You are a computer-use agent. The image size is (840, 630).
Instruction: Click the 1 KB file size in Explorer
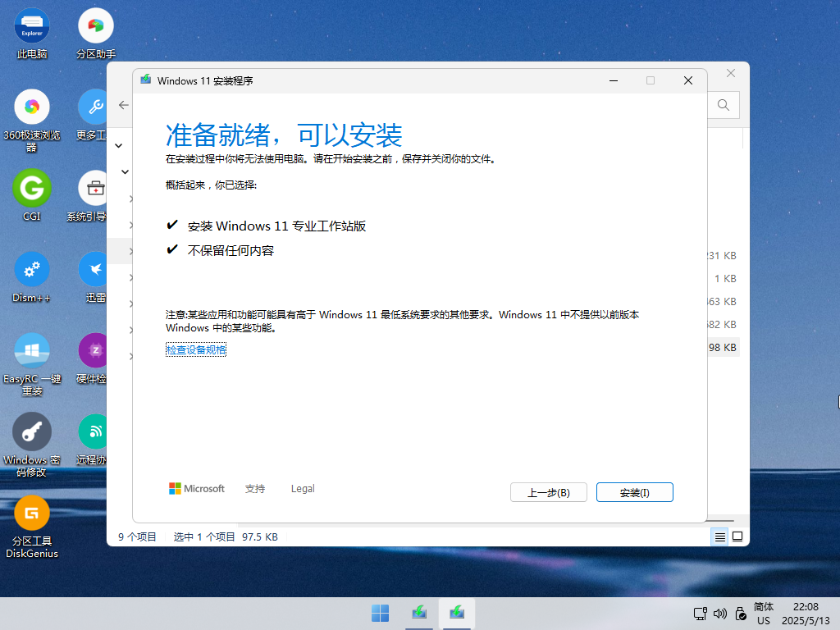[725, 279]
